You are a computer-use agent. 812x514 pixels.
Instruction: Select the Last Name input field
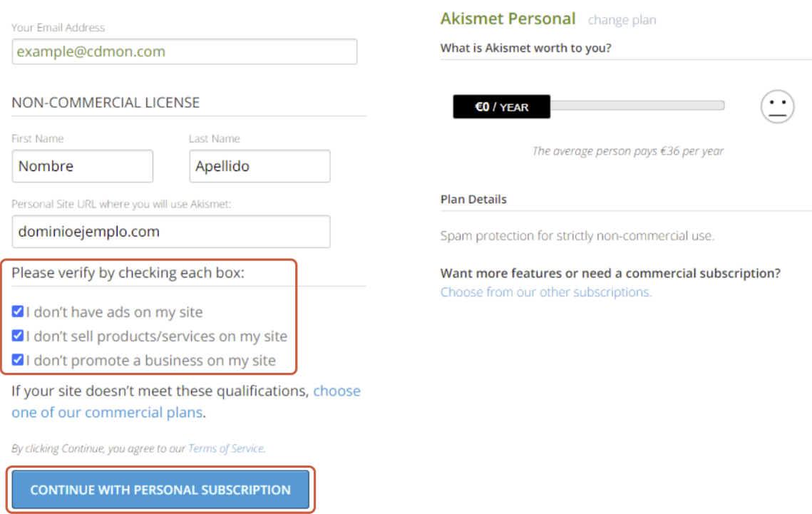pyautogui.click(x=259, y=166)
